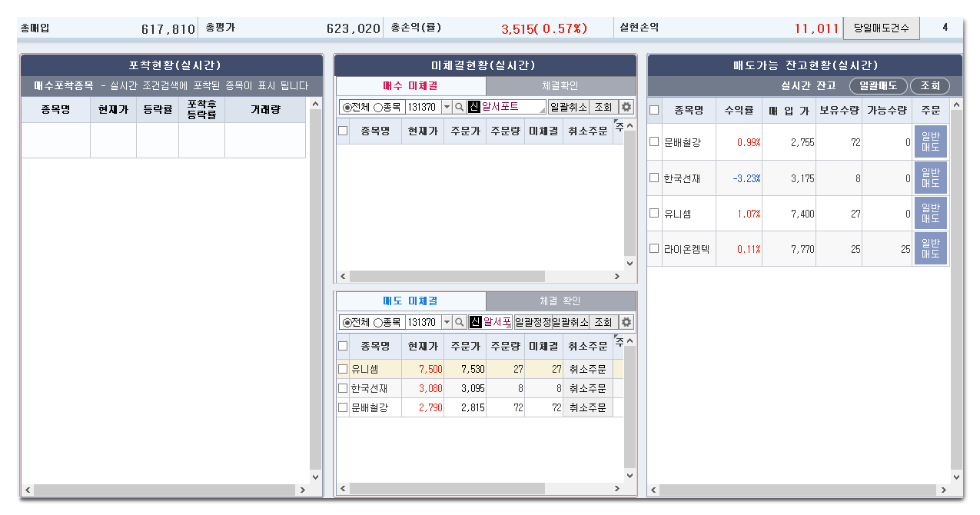This screenshot has height=515, width=980.
Task: Check 한국선재 in 매도가능 잔고 list
Action: [654, 178]
